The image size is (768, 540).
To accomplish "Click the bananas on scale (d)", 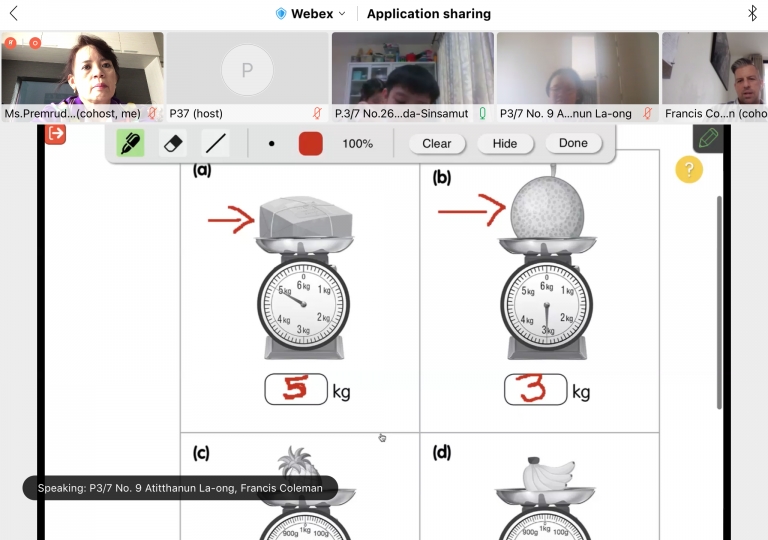I will coord(548,474).
